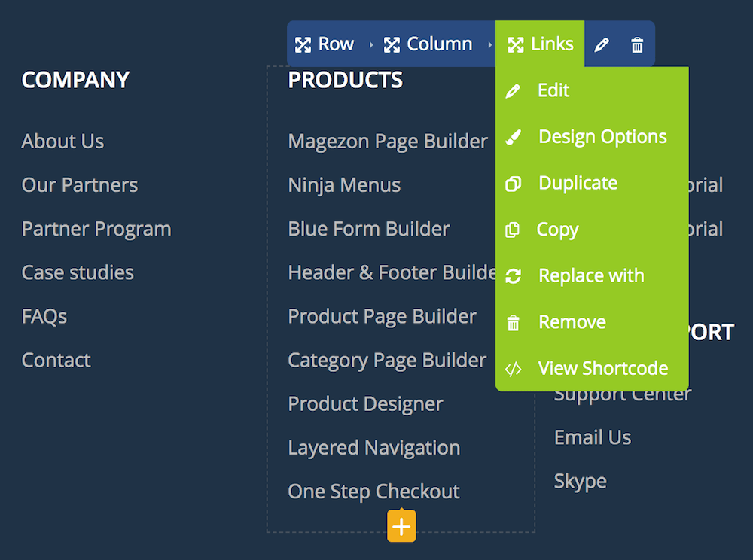The height and width of the screenshot is (560, 753).
Task: Select Remove from the Links menu
Action: point(572,322)
